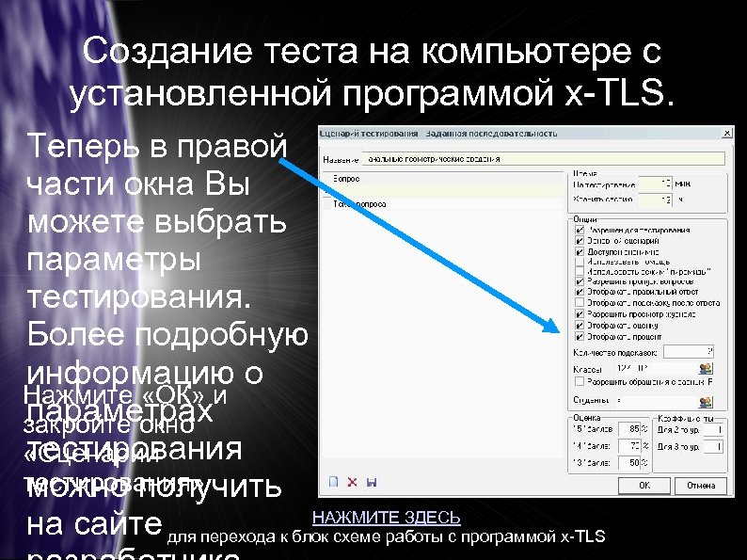This screenshot has height=560, width=747.
Task: Toggle 'Отображать процент' checkbox
Action: click(x=580, y=337)
